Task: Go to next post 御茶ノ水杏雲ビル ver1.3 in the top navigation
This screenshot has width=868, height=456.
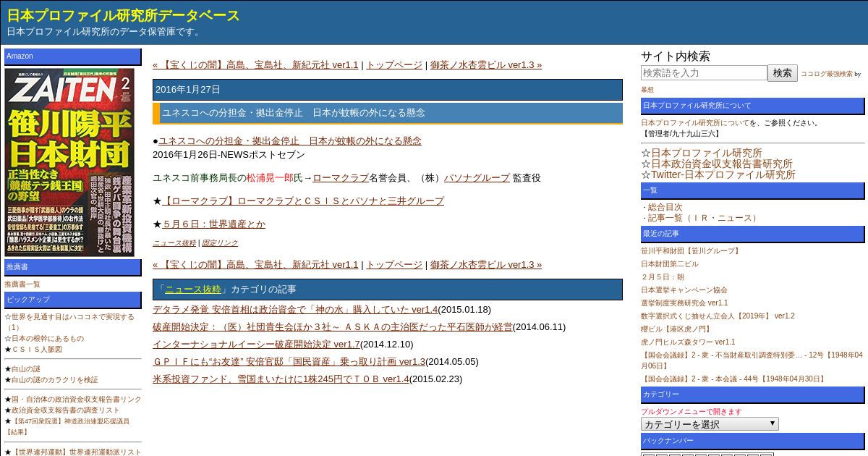Action: 486,64
